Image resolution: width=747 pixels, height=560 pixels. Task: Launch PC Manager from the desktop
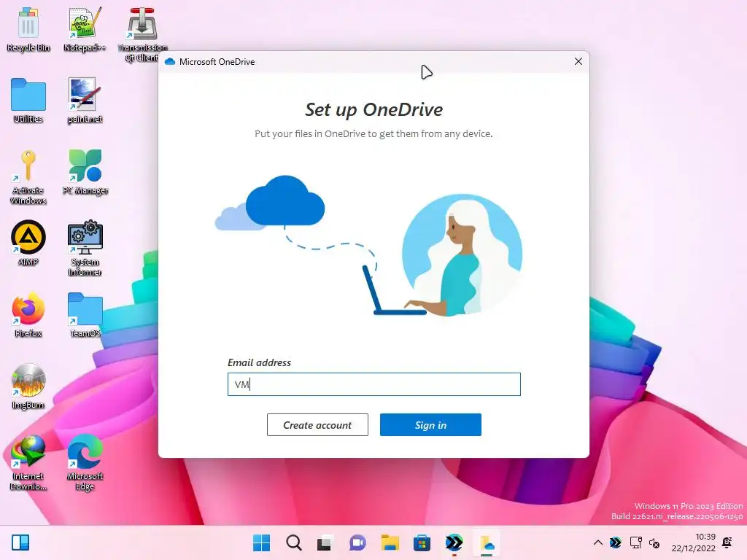pos(85,172)
